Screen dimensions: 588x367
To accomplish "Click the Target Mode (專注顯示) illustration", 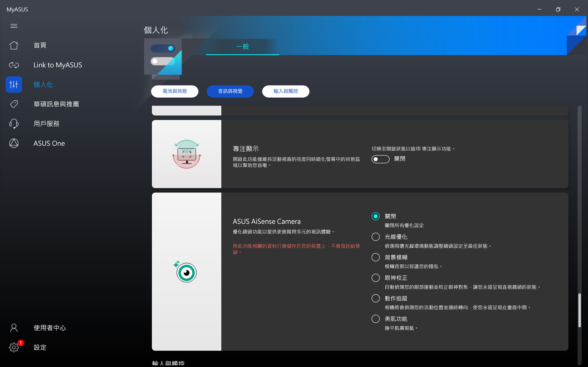I will tap(186, 154).
